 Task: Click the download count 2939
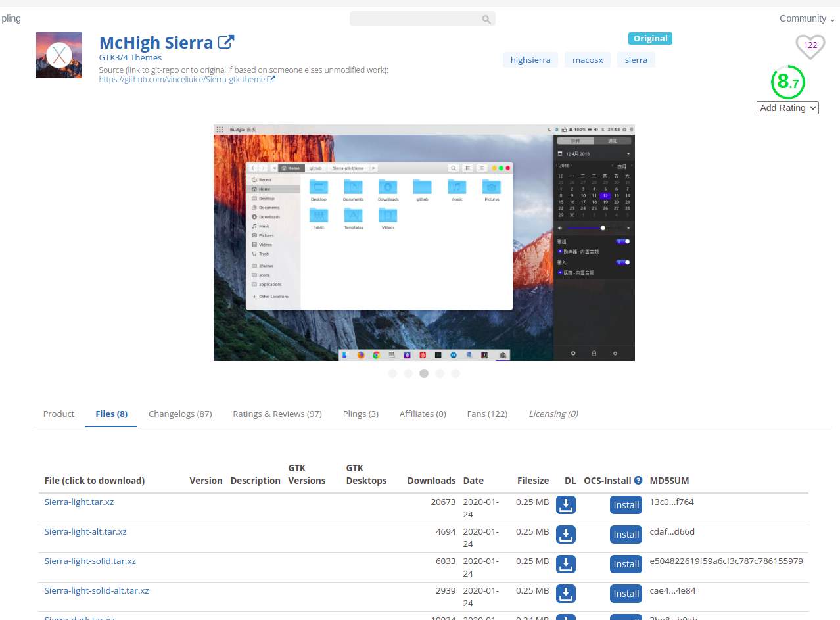tap(446, 590)
